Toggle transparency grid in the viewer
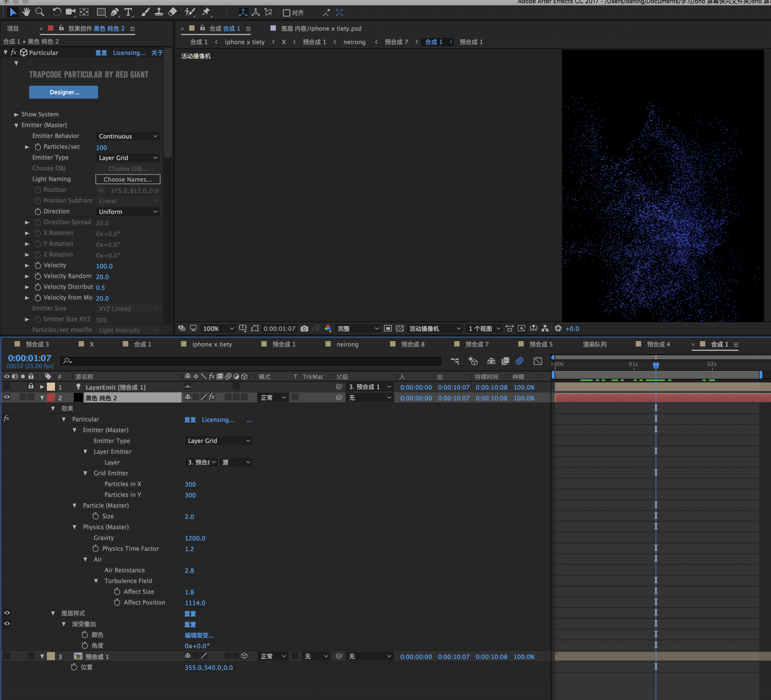The height and width of the screenshot is (700, 771). pos(400,328)
